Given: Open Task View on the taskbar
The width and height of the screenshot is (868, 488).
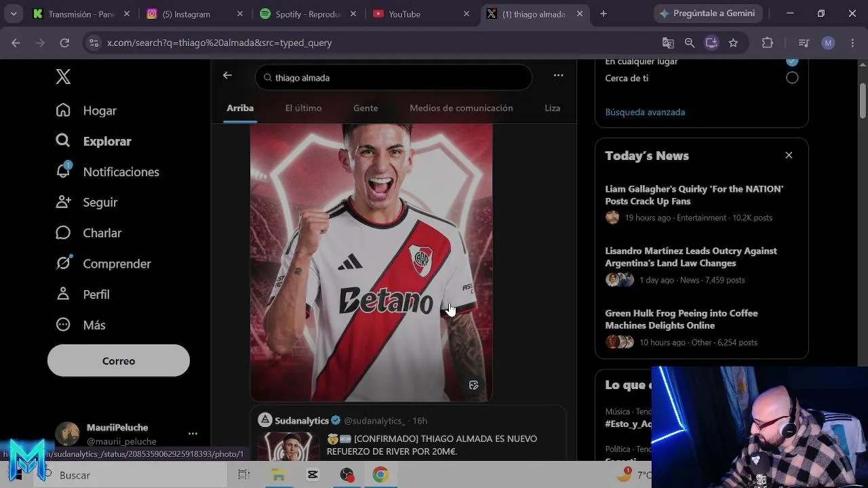Looking at the screenshot, I should [244, 475].
